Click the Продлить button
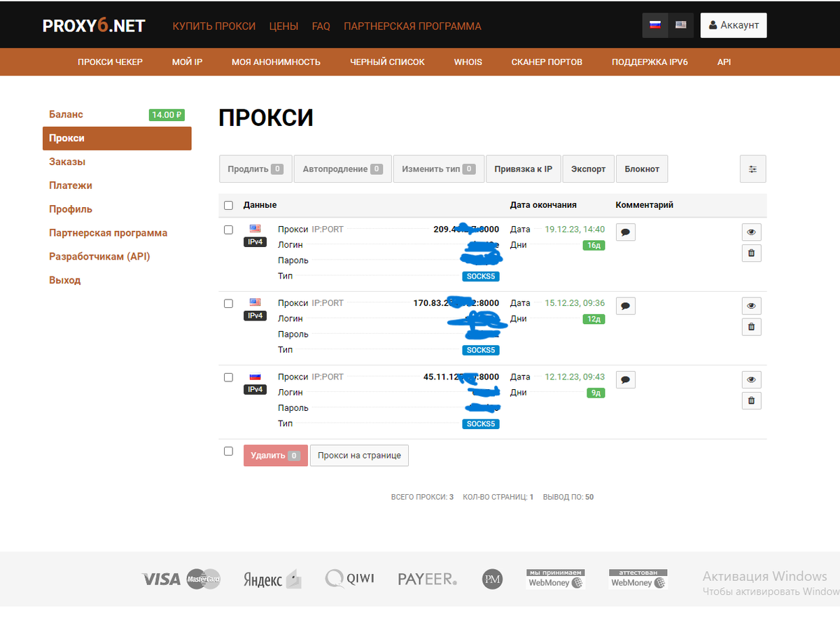Viewport: 840px width, 618px height. pos(255,169)
